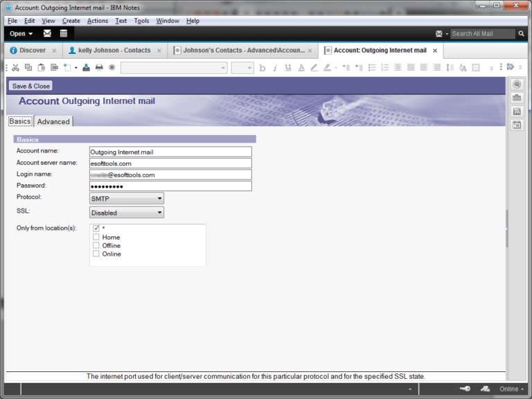Click the text color A icon
Screen dimensions: 532x399
(301, 68)
